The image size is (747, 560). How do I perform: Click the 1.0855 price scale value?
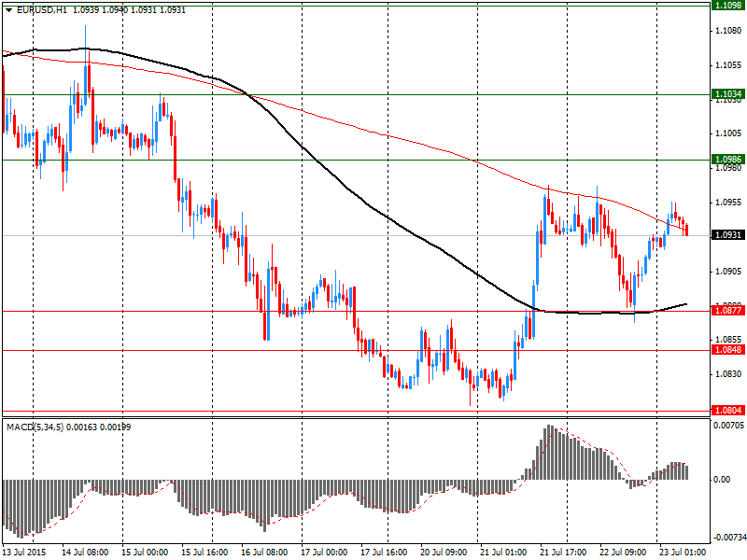tap(729, 340)
